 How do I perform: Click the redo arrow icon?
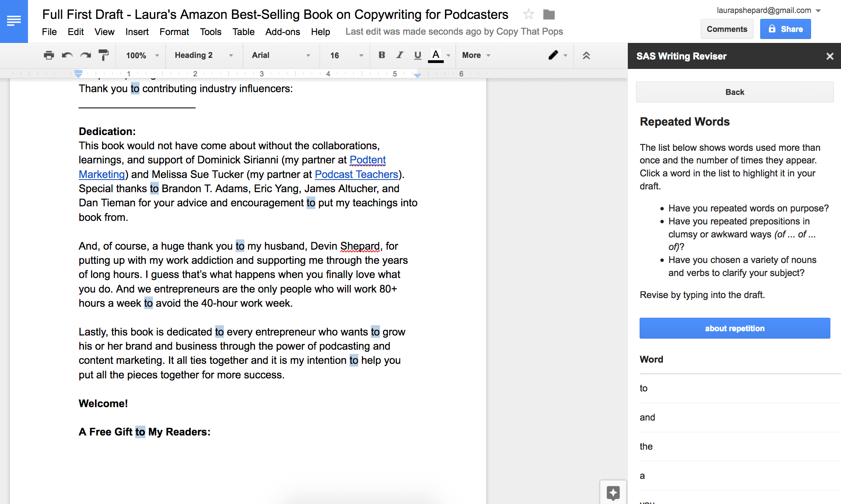tap(86, 56)
